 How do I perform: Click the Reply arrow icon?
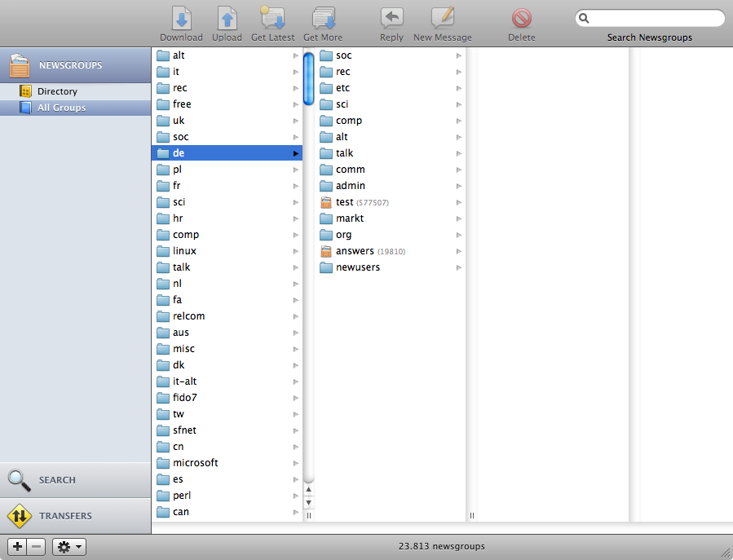pos(391,19)
